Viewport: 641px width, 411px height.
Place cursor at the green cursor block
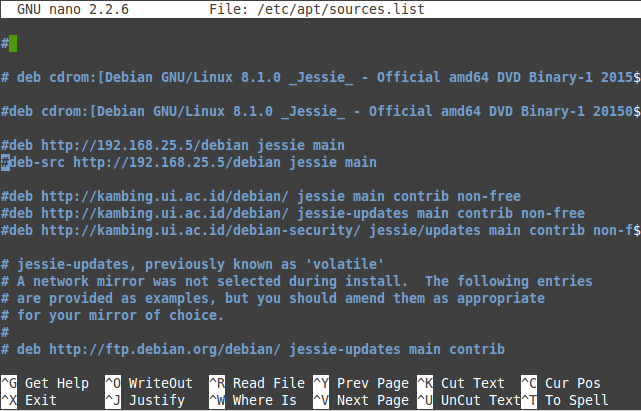click(13, 43)
